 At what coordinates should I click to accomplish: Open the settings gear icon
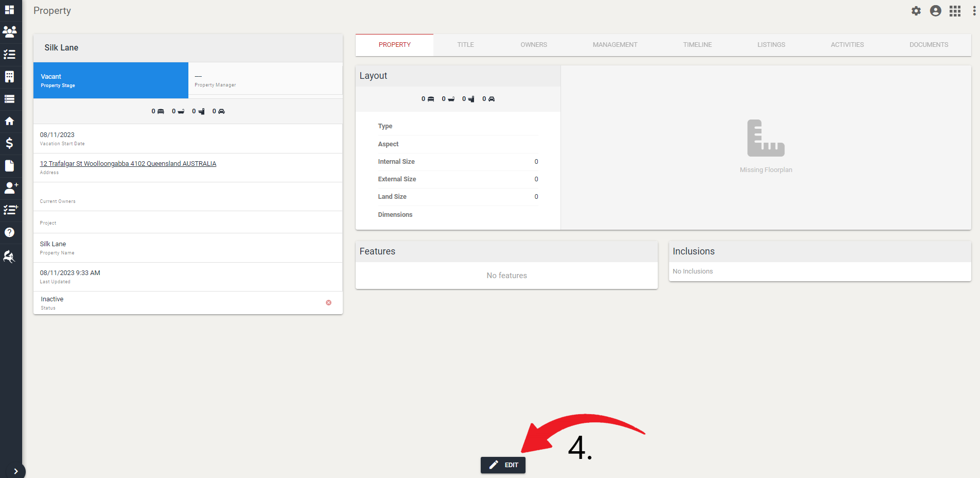coord(916,10)
